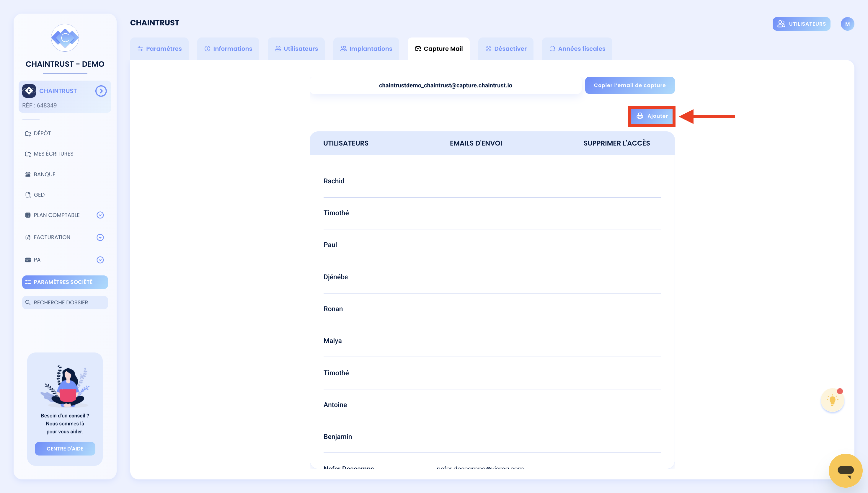
Task: Switch to the Paramètres tab
Action: 159,49
